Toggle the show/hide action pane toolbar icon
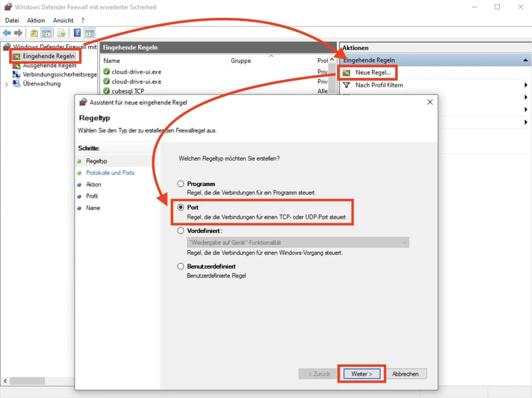The width and height of the screenshot is (532, 398). click(x=90, y=33)
